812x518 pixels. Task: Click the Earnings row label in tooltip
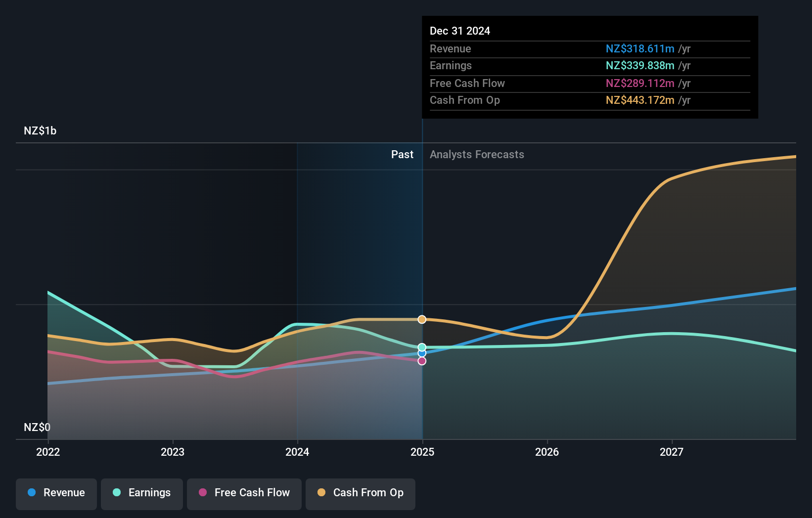(x=451, y=65)
